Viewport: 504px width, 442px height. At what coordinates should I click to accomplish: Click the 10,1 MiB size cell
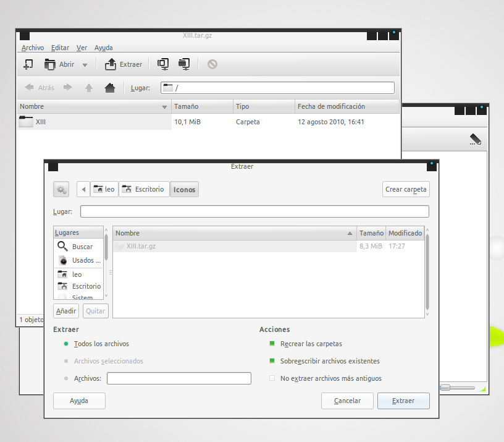pos(187,122)
